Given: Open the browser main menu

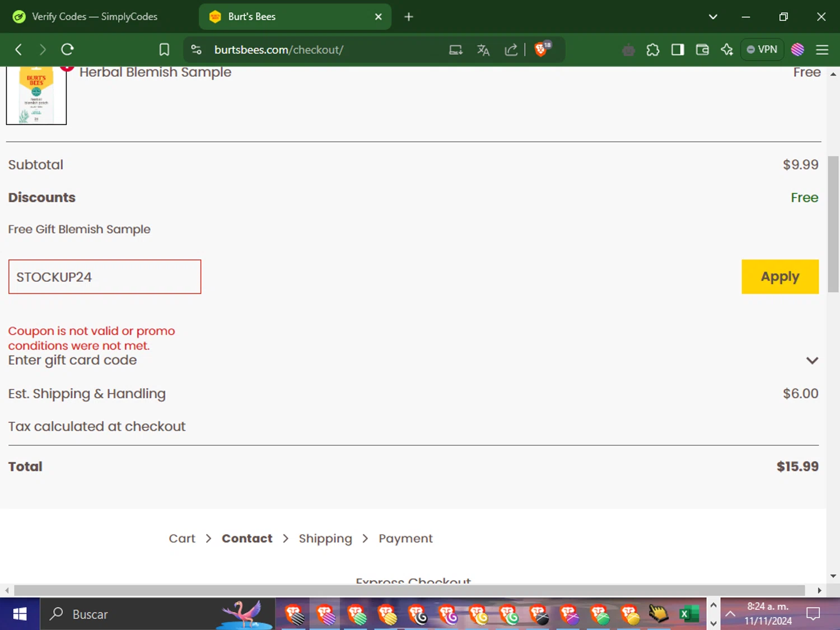Looking at the screenshot, I should [822, 50].
